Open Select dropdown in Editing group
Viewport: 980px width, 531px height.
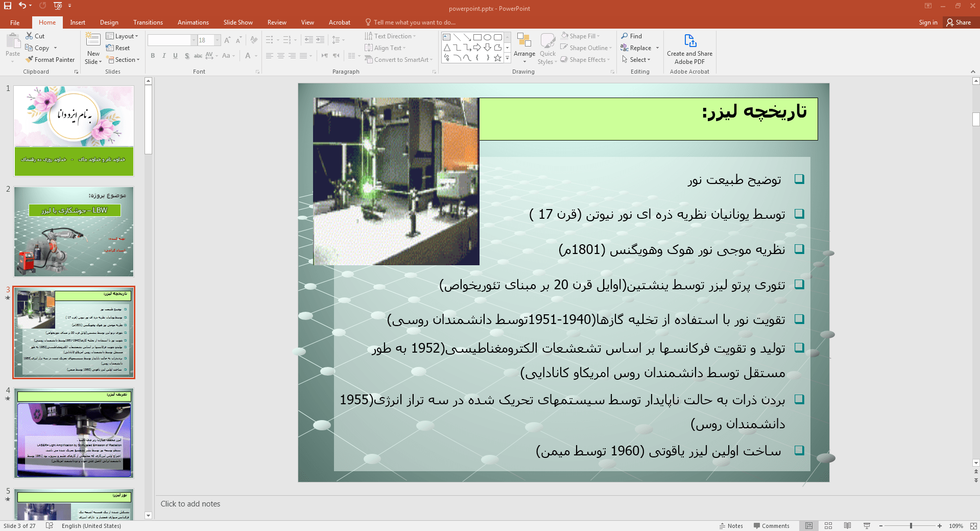pyautogui.click(x=636, y=60)
